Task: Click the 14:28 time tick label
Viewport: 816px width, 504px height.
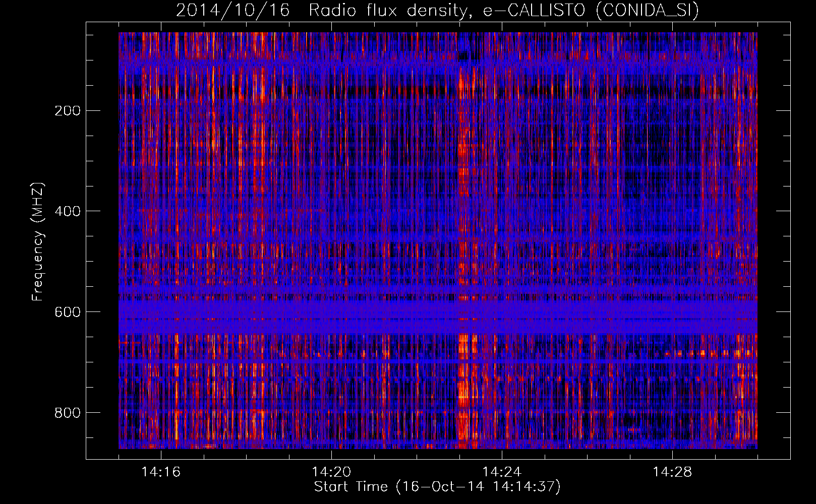Action: pos(672,472)
